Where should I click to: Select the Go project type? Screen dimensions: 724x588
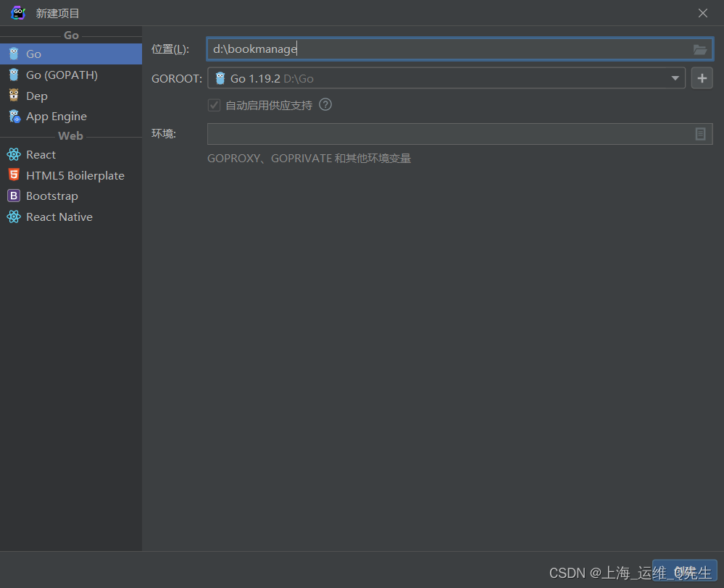click(x=70, y=54)
